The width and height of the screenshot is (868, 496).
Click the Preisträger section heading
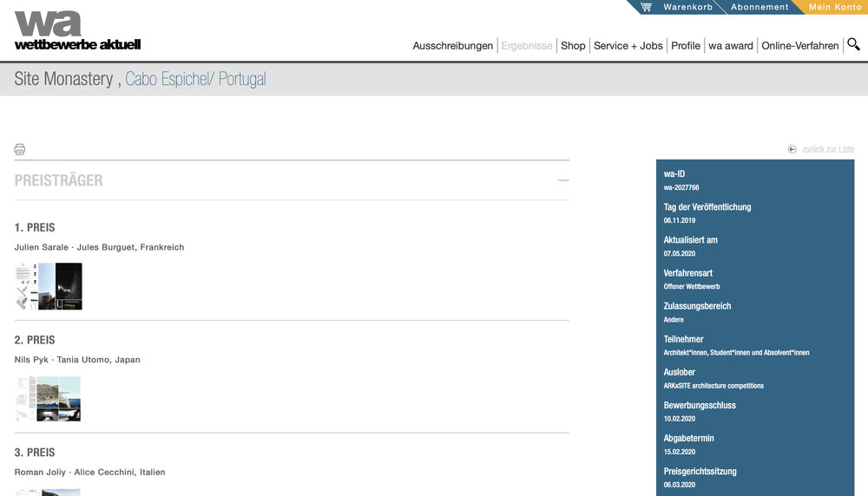point(58,180)
